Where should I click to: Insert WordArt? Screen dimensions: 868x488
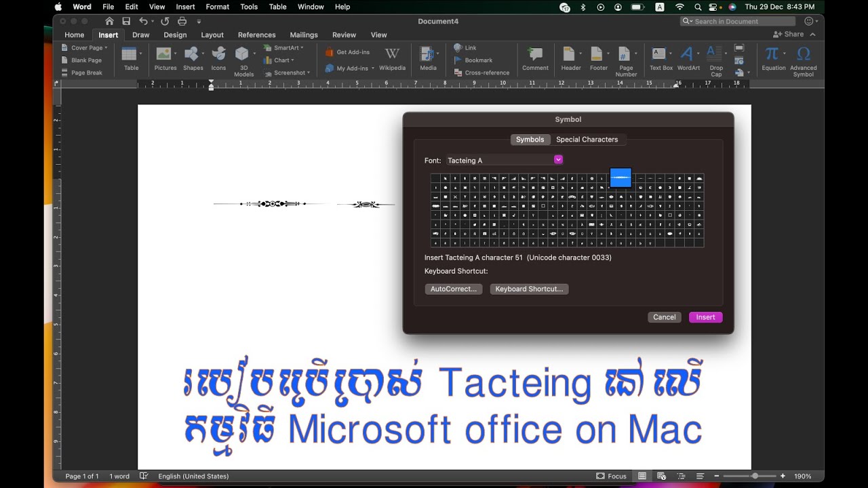[688, 58]
